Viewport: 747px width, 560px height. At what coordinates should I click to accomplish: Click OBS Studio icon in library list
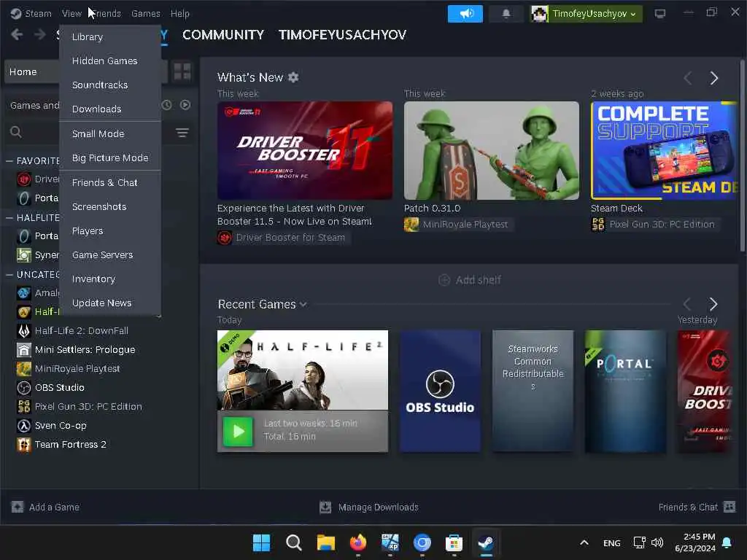(x=24, y=388)
